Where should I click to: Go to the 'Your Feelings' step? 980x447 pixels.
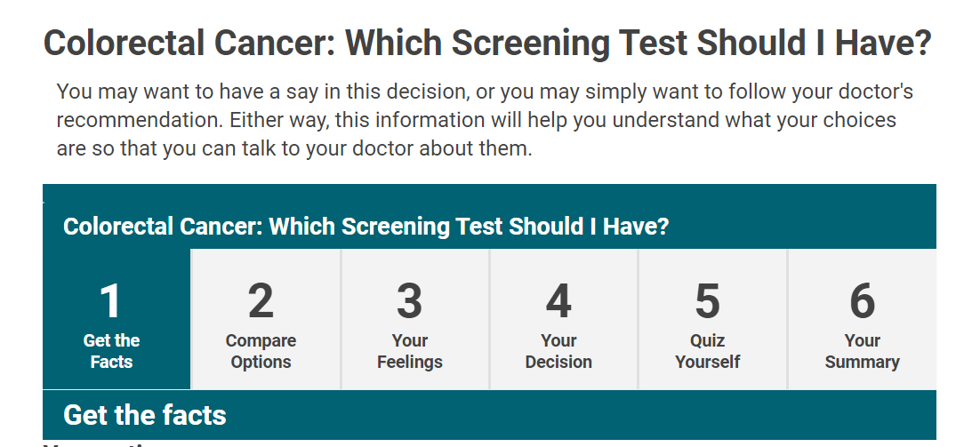[x=409, y=351]
